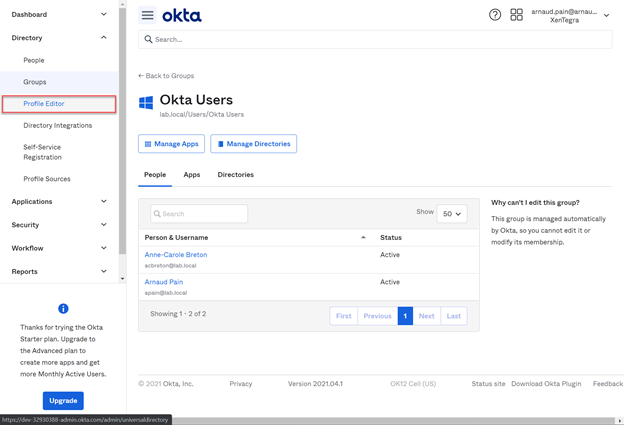Click the magnifier icon in top search

pyautogui.click(x=149, y=40)
